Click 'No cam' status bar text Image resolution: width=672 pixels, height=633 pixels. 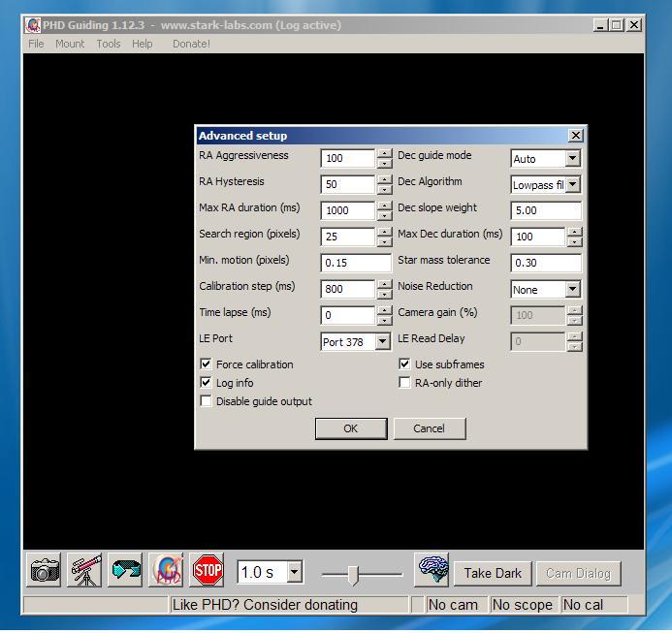coord(453,605)
